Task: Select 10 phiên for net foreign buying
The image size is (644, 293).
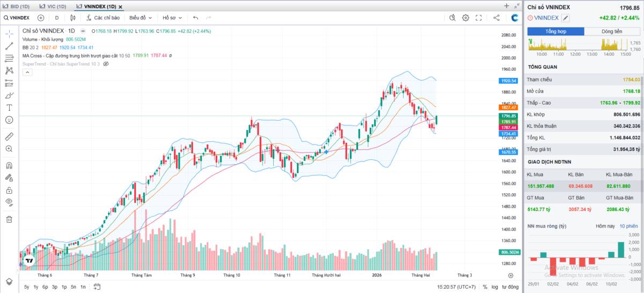Action: click(x=630, y=226)
